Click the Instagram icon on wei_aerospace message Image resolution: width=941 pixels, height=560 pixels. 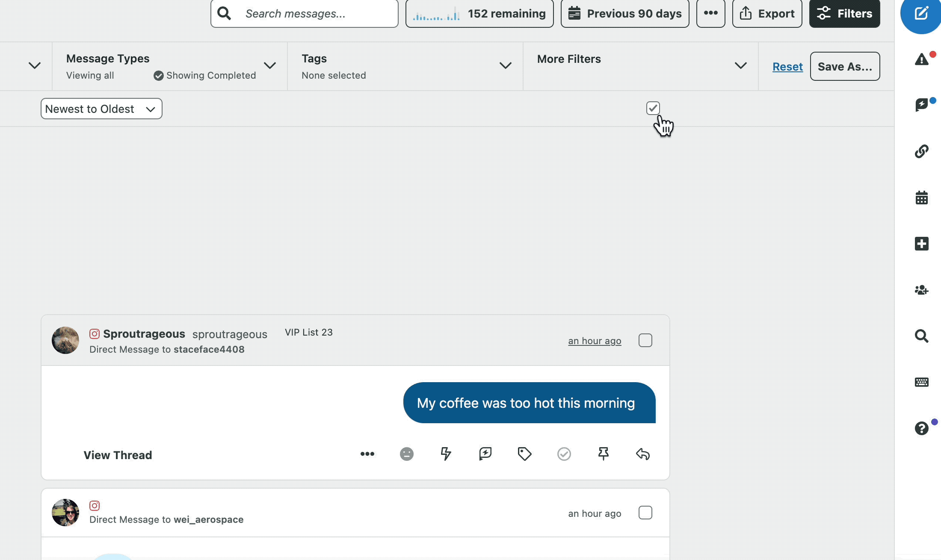95,506
